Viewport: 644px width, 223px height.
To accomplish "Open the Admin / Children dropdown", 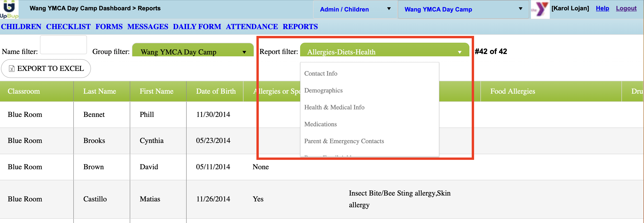I will click(355, 9).
